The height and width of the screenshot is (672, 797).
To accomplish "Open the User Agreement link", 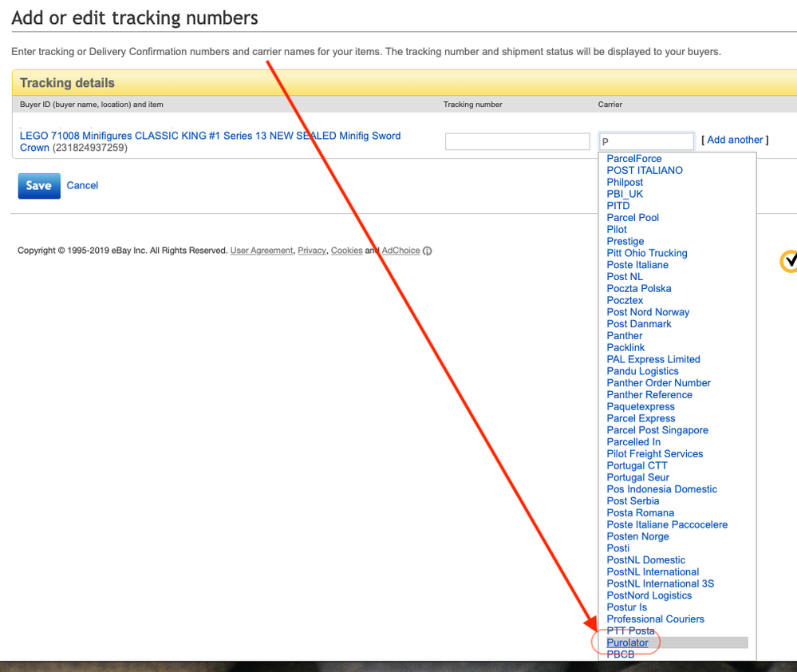I will pyautogui.click(x=262, y=251).
